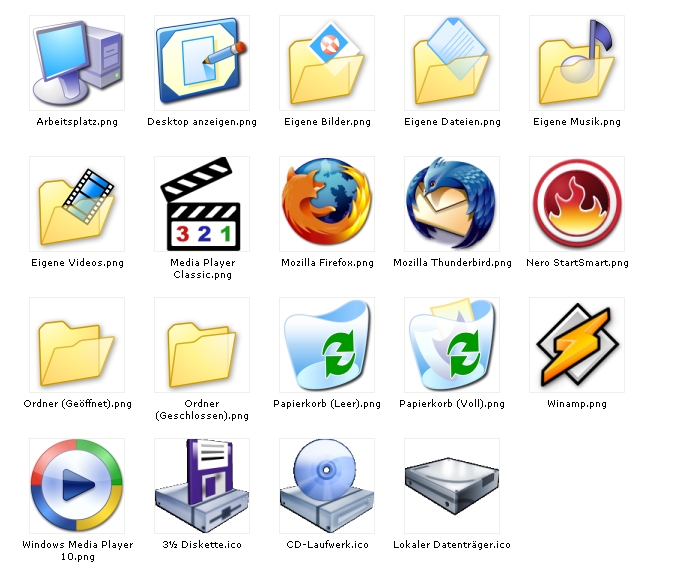Click the file name Windows Media Player 10.png
Image resolution: width=673 pixels, height=574 pixels.
77,550
